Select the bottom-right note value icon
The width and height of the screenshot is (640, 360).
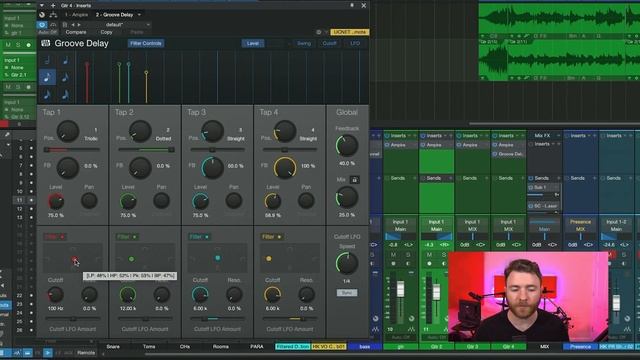pyautogui.click(x=65, y=94)
